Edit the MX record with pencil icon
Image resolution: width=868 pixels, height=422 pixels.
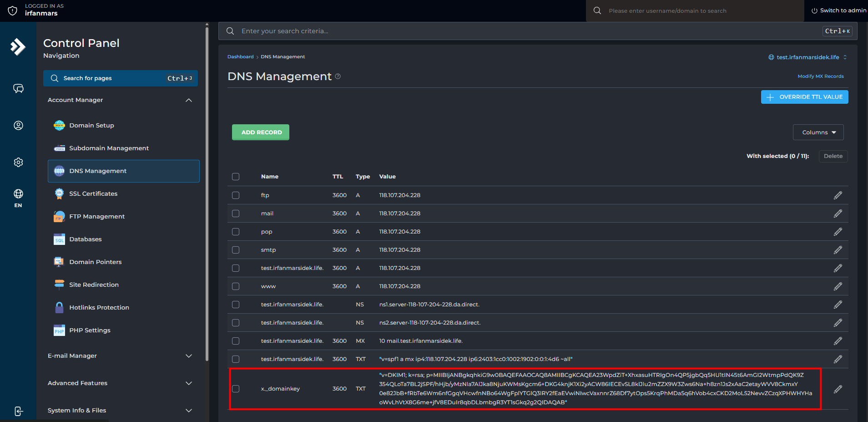pyautogui.click(x=838, y=341)
